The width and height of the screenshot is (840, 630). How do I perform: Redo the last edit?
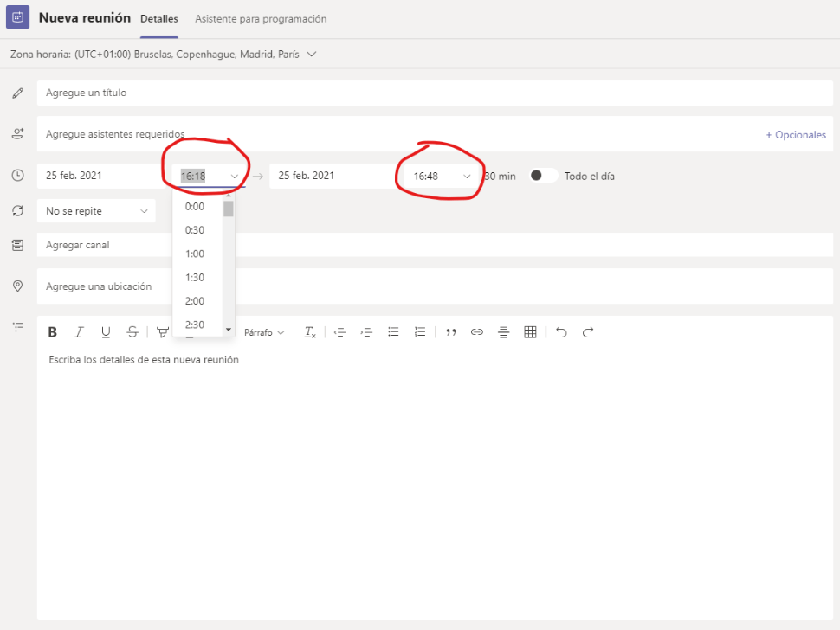[588, 332]
